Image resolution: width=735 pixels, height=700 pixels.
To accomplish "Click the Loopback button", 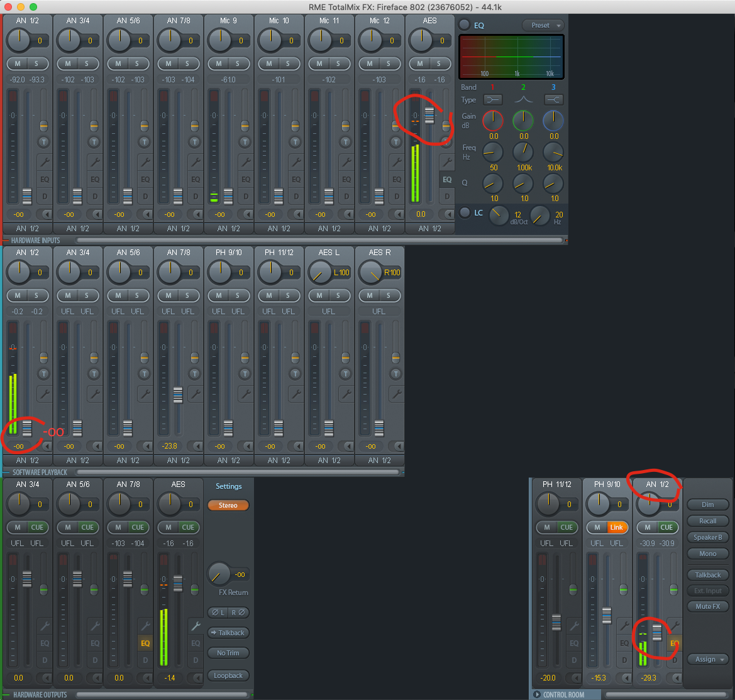I will (228, 675).
